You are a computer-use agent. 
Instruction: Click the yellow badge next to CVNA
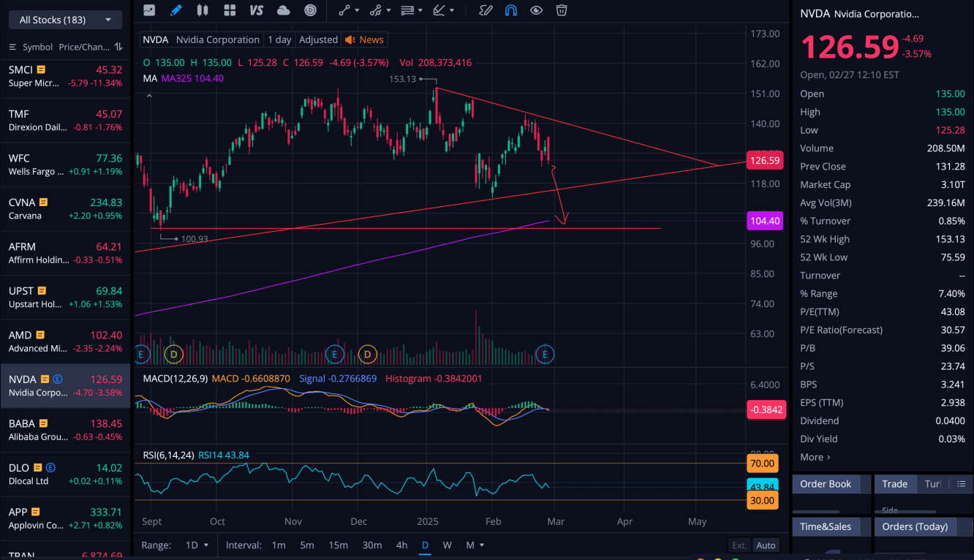click(x=44, y=202)
